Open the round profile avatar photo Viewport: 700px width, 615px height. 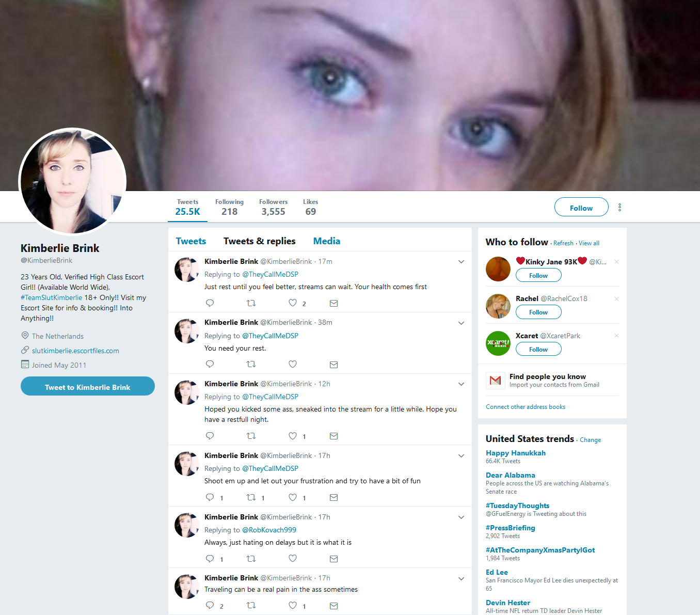(72, 181)
